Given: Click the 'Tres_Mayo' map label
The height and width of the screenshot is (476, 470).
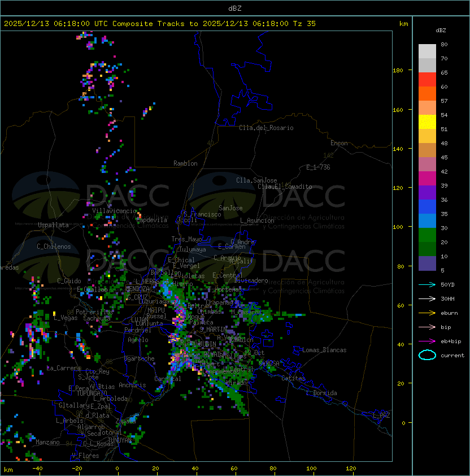Looking at the screenshot, I should (x=186, y=239).
